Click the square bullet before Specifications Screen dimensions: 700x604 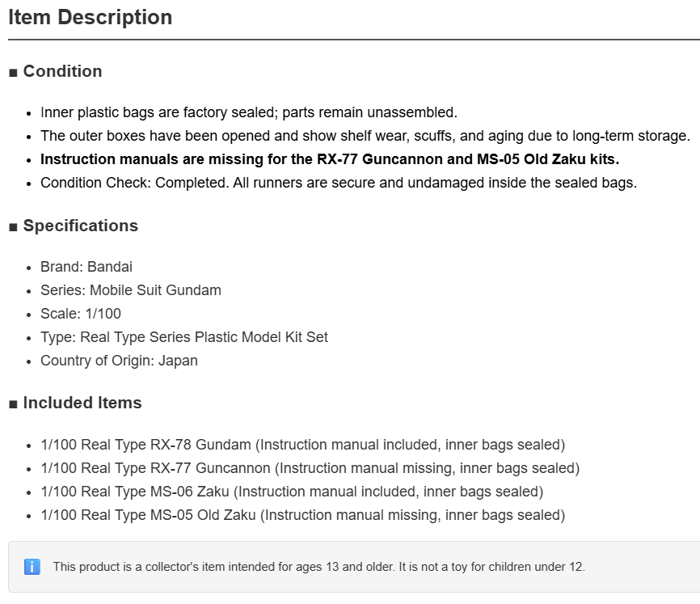(13, 227)
